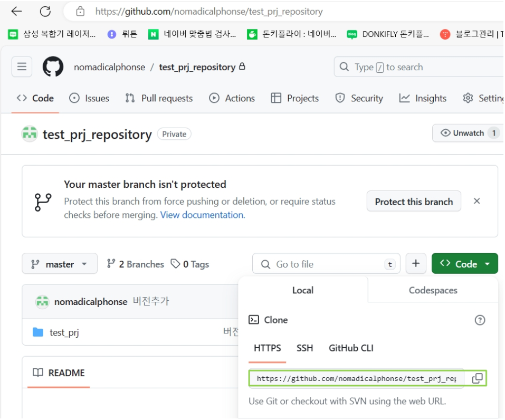Open the Projects tab
This screenshot has height=420, width=505.
pyautogui.click(x=294, y=98)
